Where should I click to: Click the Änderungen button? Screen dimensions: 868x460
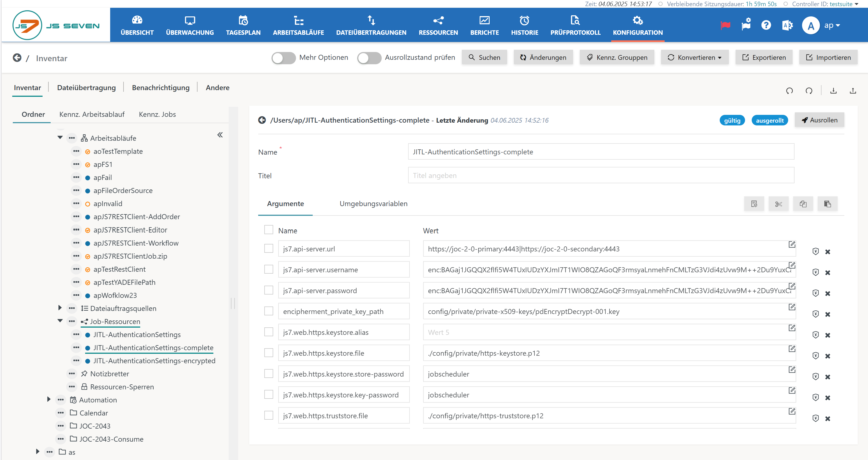(x=543, y=58)
